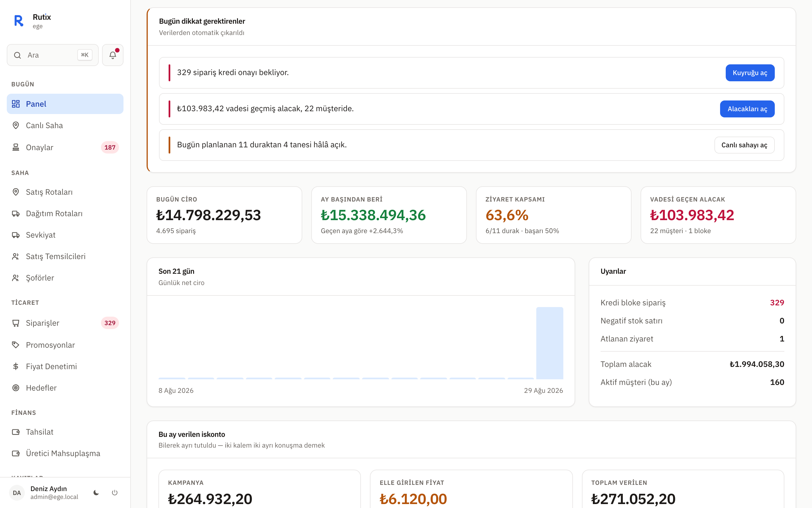Click the ⌘K shortcut hint
The image size is (812, 508).
coord(85,55)
